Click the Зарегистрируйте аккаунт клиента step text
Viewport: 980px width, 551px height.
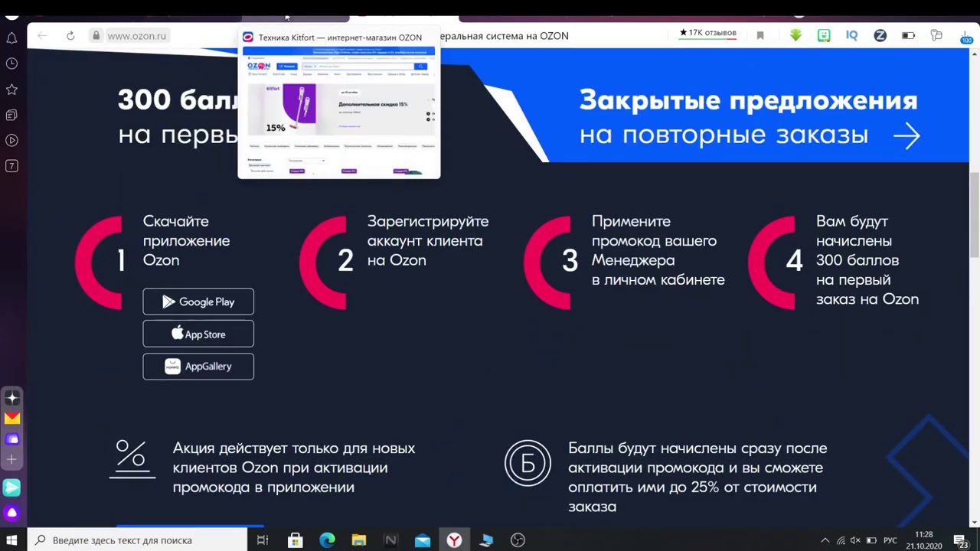[x=427, y=240]
